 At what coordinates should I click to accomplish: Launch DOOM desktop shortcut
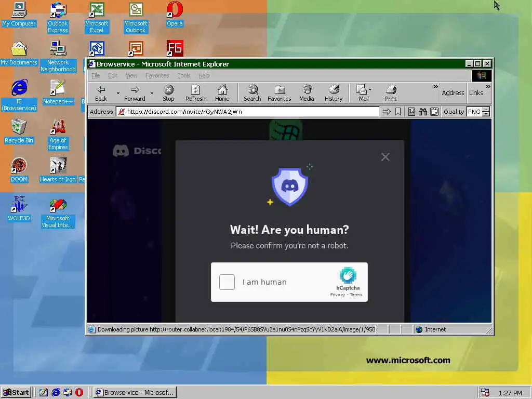(19, 170)
